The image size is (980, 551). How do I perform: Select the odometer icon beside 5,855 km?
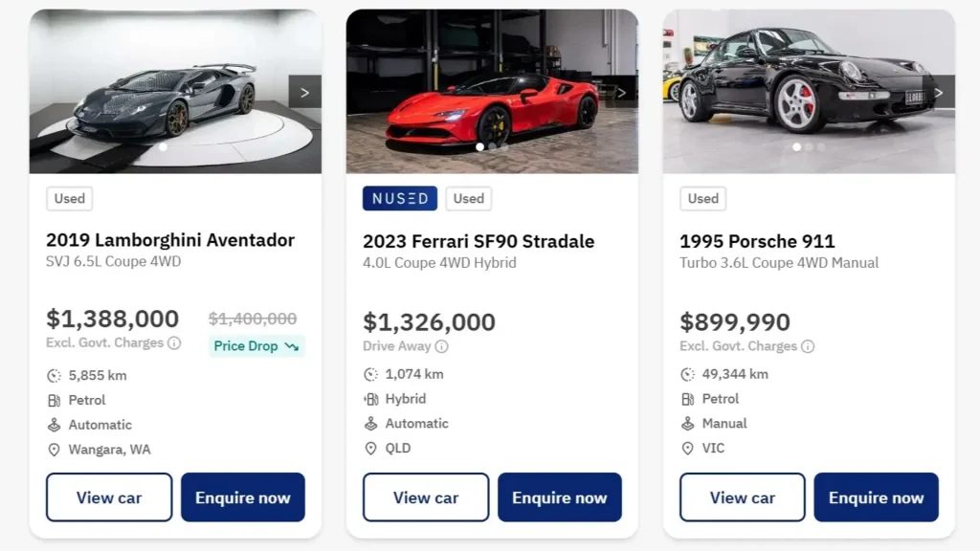[x=55, y=375]
